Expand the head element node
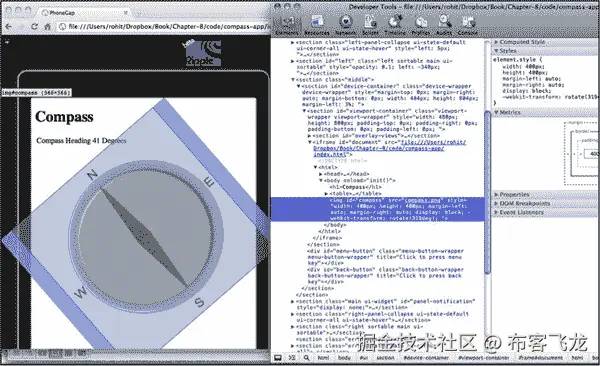This screenshot has width=600, height=366. pos(321,174)
